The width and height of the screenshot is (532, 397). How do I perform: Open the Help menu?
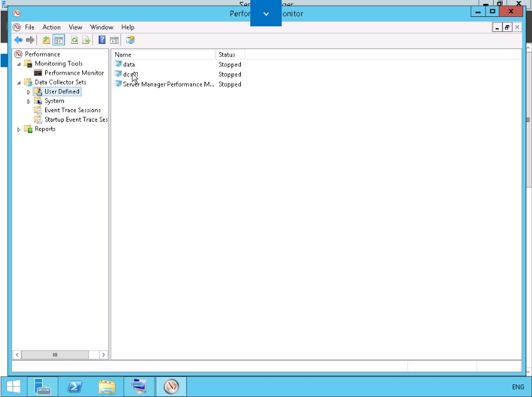(x=128, y=27)
